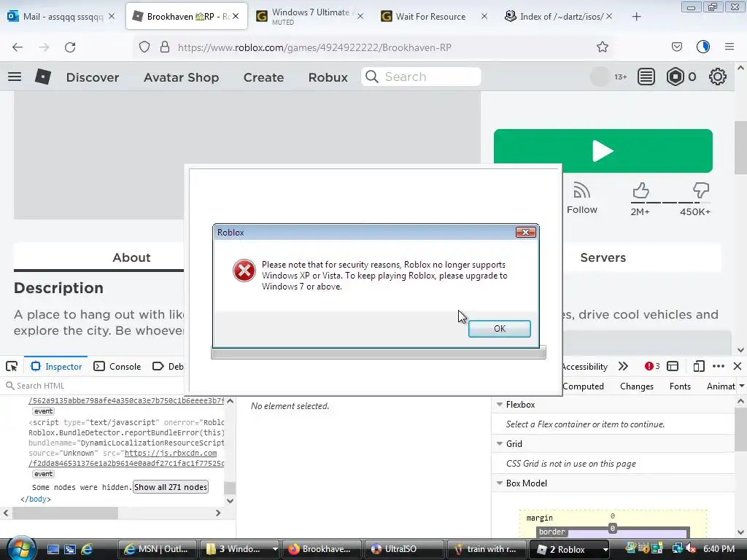Select the Computed sidebar tab

click(583, 386)
